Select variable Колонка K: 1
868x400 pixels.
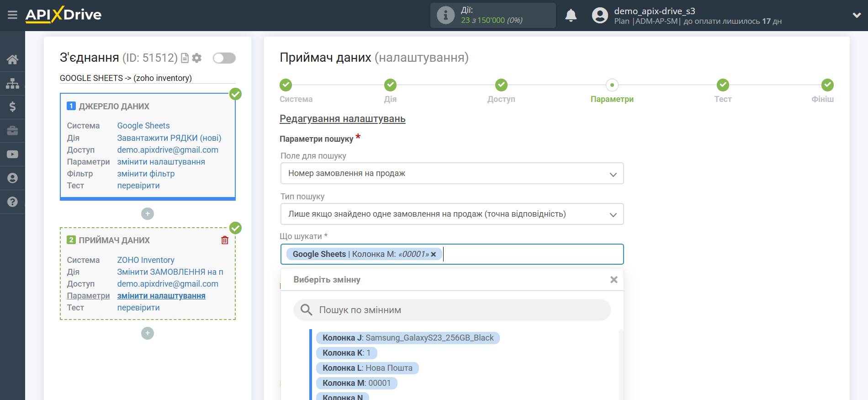click(x=346, y=353)
